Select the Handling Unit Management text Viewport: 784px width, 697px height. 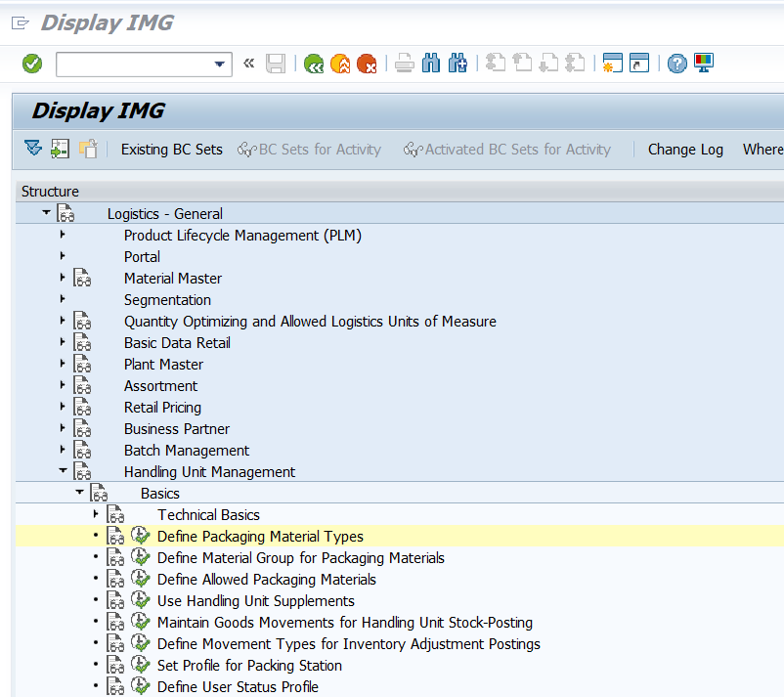tap(209, 472)
